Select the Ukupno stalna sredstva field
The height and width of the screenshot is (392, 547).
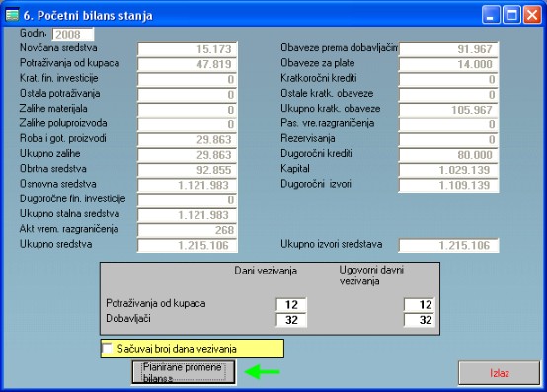click(x=188, y=215)
